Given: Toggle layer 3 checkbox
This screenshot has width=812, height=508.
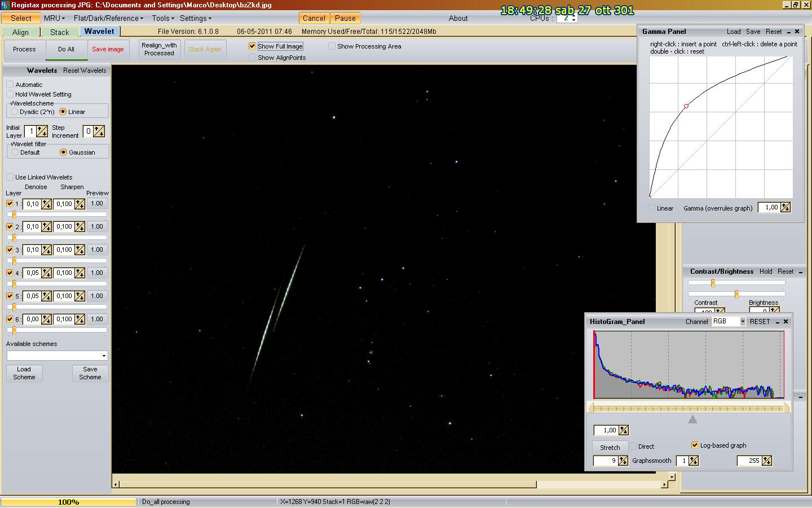Looking at the screenshot, I should 10,250.
